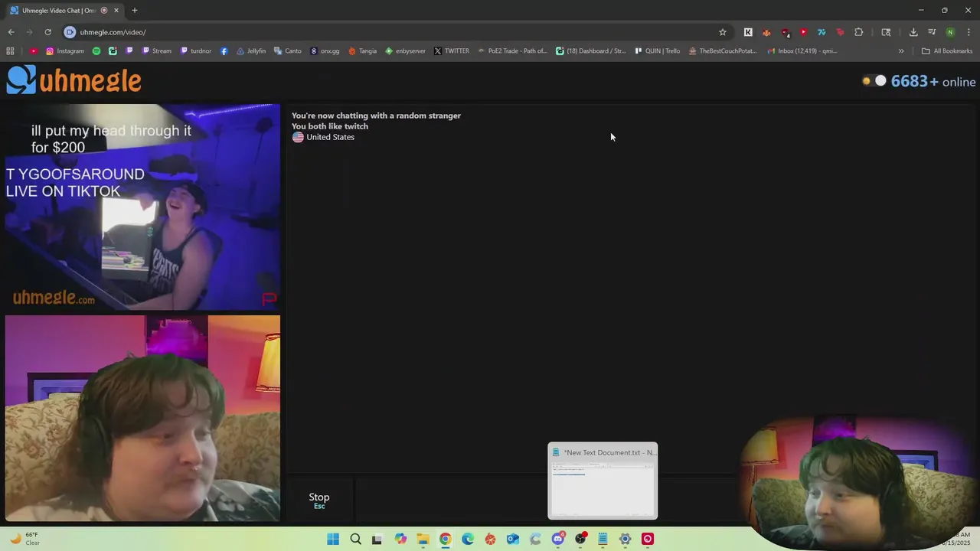The width and height of the screenshot is (980, 551).
Task: Click the uhmegle logo
Action: click(74, 80)
